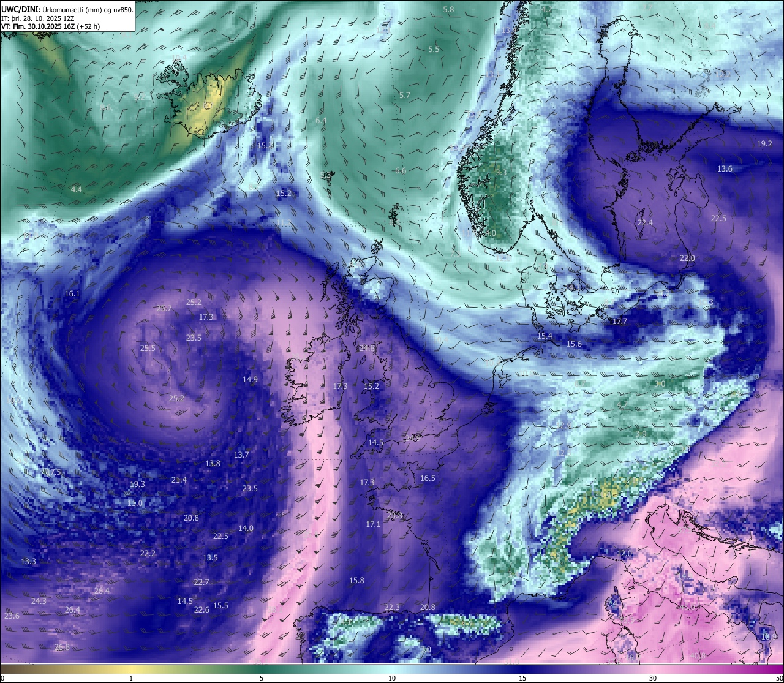Image resolution: width=784 pixels, height=683 pixels.
Task: Click the 5.8 value label
Action: click(448, 10)
